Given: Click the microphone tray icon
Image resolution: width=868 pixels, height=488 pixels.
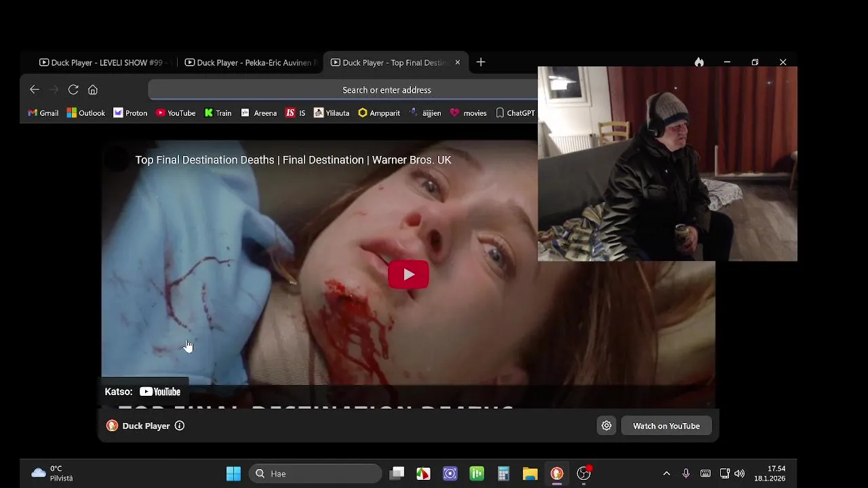Looking at the screenshot, I should pyautogui.click(x=686, y=474).
